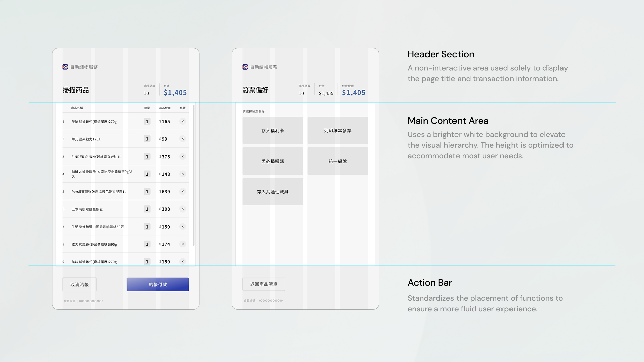The width and height of the screenshot is (644, 362).
Task: Choose 存入福利卡 invoice option
Action: tap(273, 130)
